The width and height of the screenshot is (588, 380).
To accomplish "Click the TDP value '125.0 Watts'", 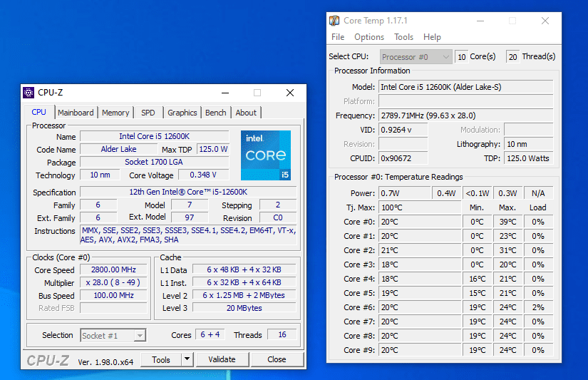I will click(529, 158).
